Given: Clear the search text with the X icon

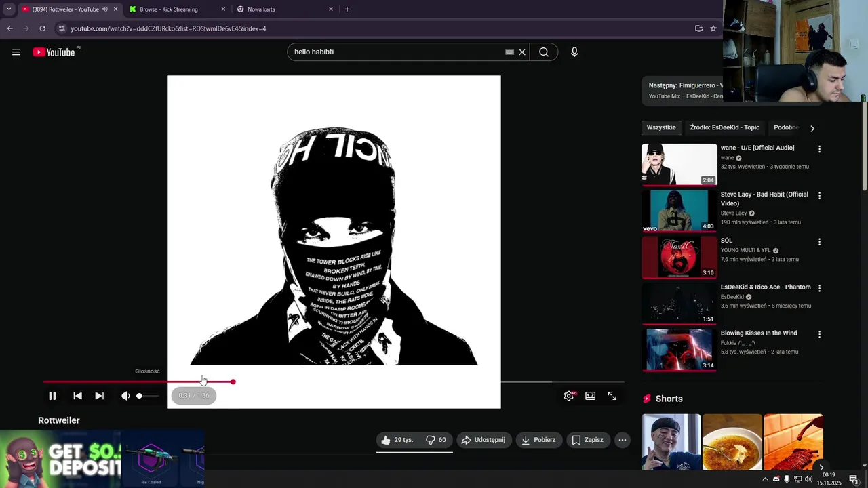Looking at the screenshot, I should [x=522, y=52].
